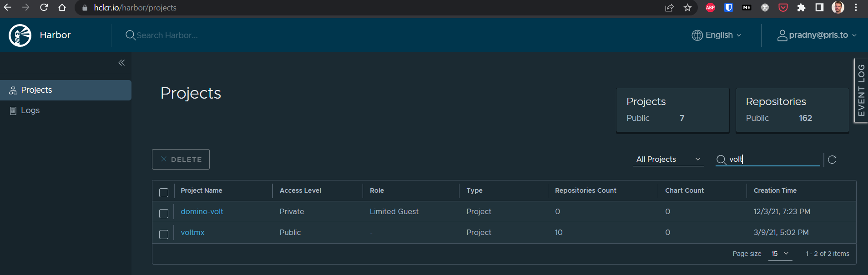Expand the pradny@pris.to user menu
The image size is (868, 275).
click(x=817, y=35)
